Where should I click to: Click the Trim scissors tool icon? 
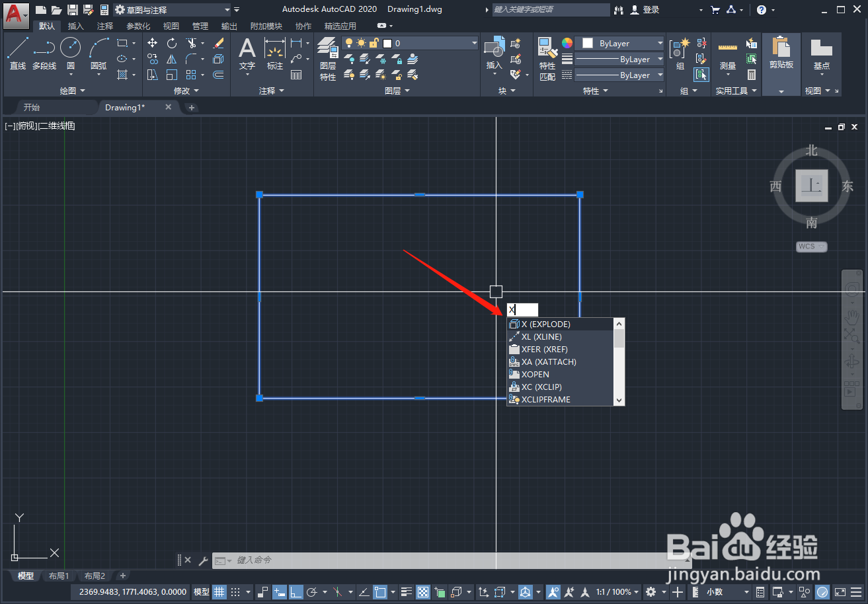192,43
